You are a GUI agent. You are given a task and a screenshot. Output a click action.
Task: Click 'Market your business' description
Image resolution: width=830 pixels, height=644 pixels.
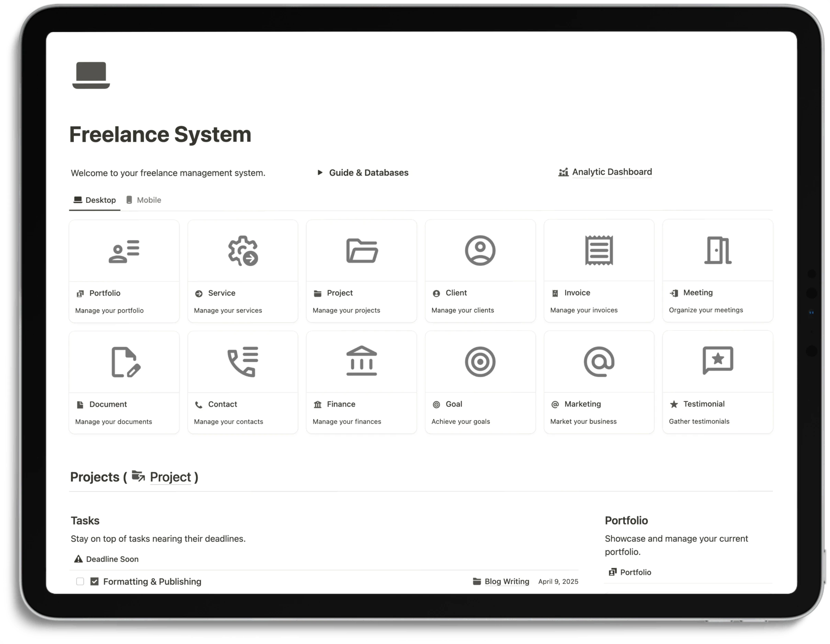(x=583, y=422)
